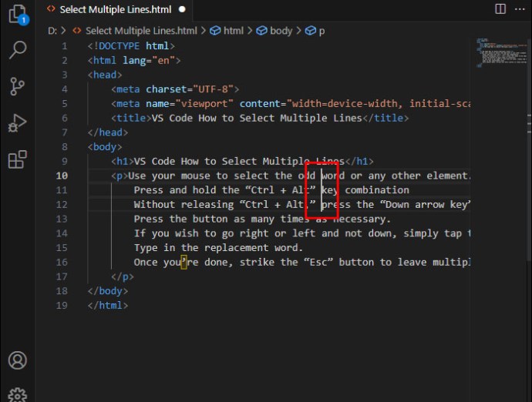Click line number 19 in the gutter
Image resolution: width=532 pixels, height=402 pixels.
pos(62,306)
